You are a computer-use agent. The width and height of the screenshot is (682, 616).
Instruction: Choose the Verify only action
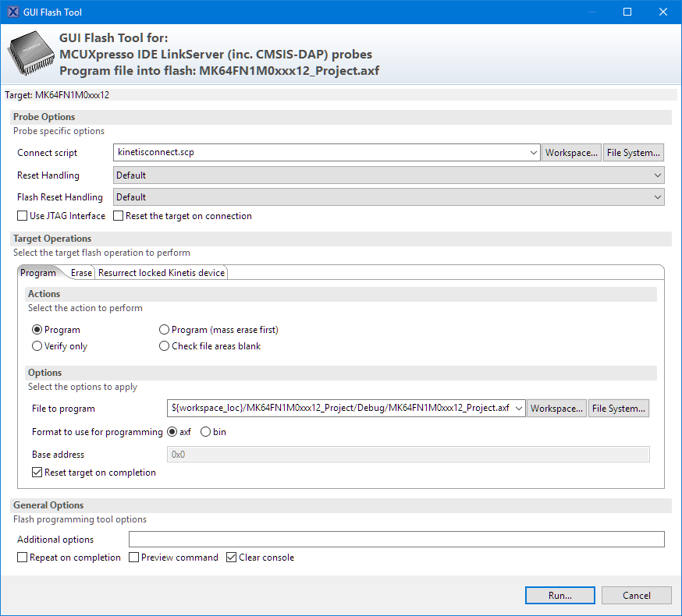37,346
